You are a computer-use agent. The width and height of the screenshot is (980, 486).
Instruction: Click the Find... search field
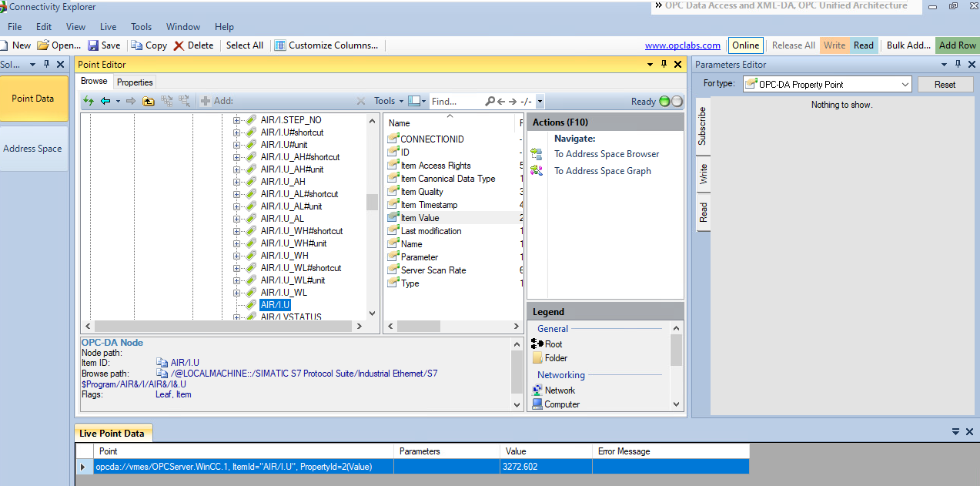click(456, 101)
